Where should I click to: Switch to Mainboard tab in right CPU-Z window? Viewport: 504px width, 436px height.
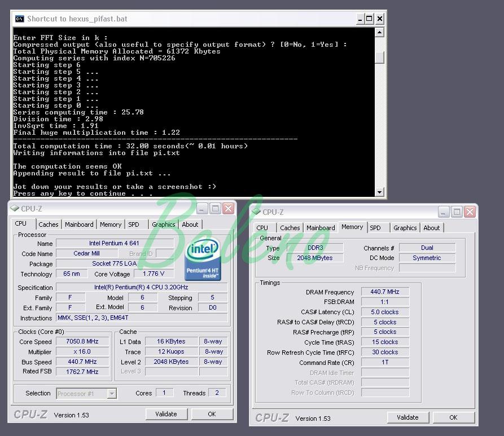[x=321, y=227]
